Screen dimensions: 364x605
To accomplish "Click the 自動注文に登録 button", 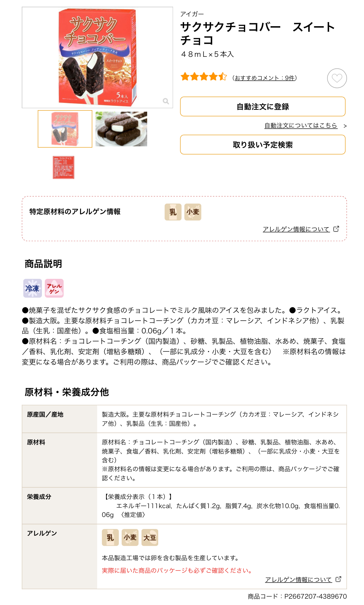I will [263, 107].
